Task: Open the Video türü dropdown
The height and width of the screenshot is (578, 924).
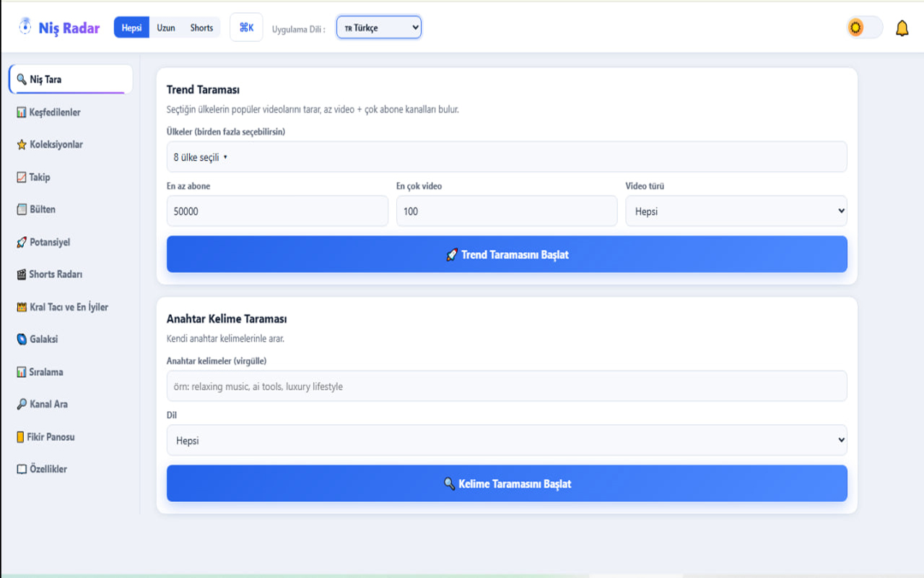Action: pyautogui.click(x=736, y=211)
